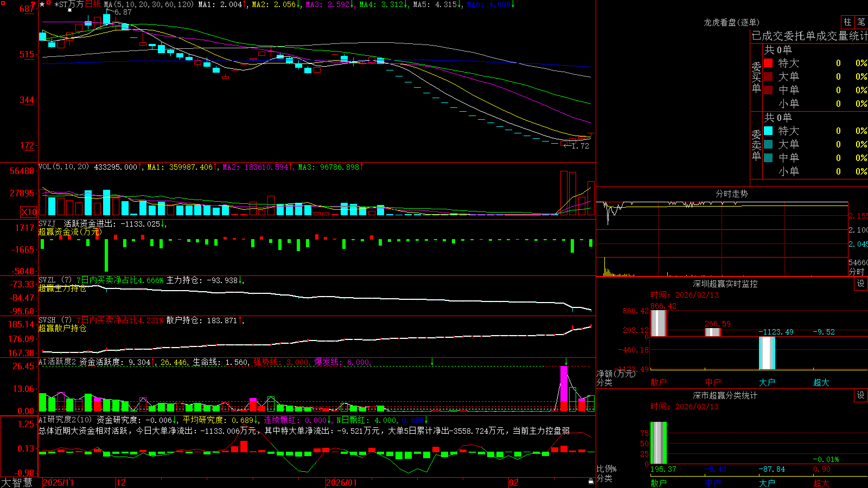Click the 龙虎看盘(逐单) panel title
This screenshot has height=488, width=868.
[x=731, y=22]
